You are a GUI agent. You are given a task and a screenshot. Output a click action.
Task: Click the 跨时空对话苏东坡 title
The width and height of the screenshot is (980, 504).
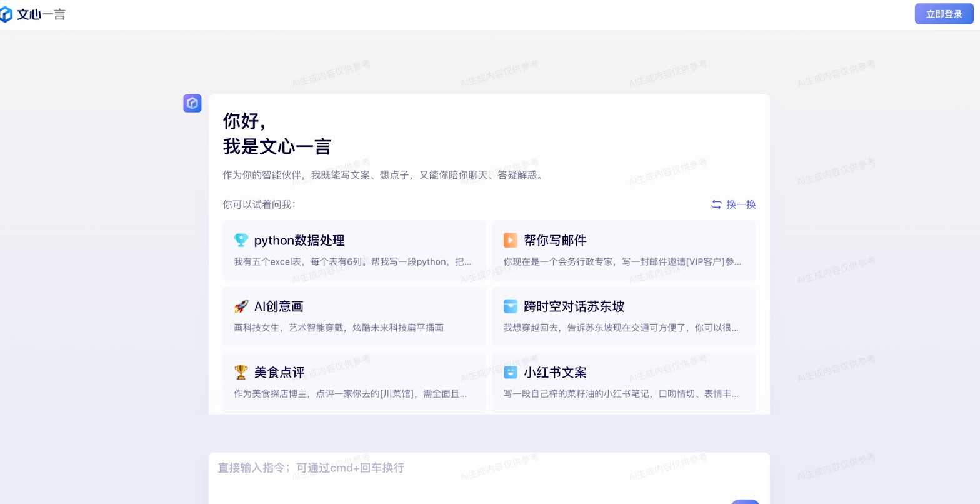[x=574, y=306]
